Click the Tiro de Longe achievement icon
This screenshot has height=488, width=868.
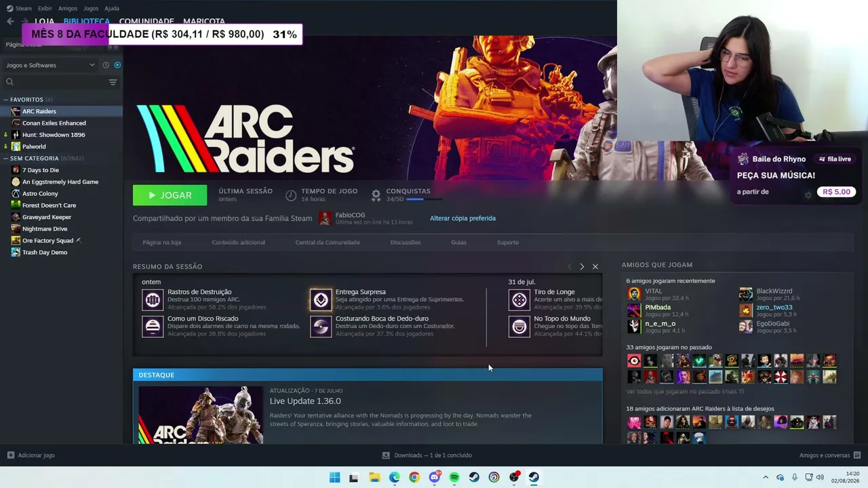click(519, 300)
